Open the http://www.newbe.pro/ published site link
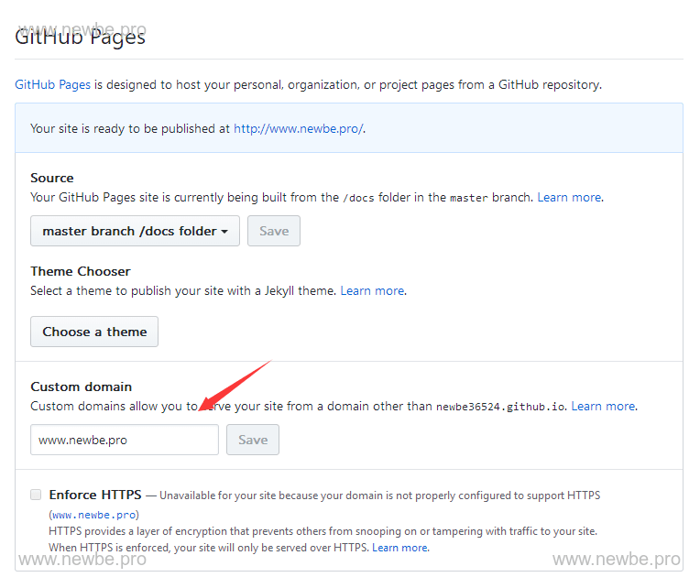The height and width of the screenshot is (588, 700). coord(298,128)
